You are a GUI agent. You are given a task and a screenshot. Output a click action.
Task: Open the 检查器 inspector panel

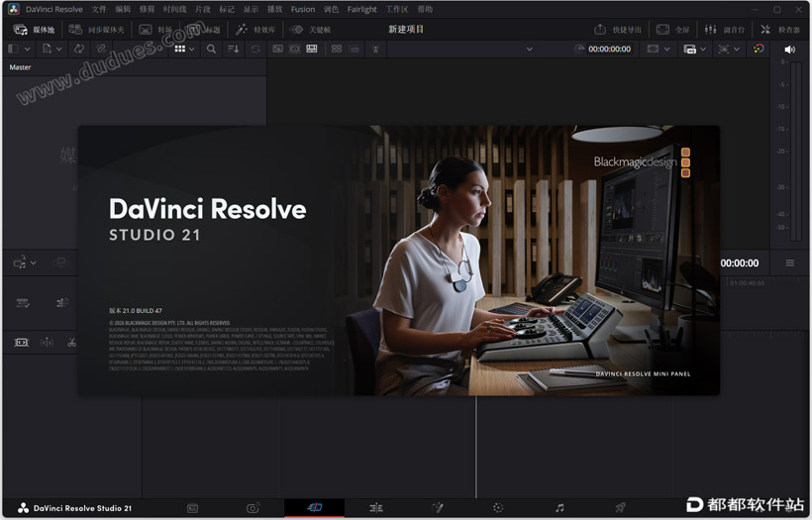(780, 30)
